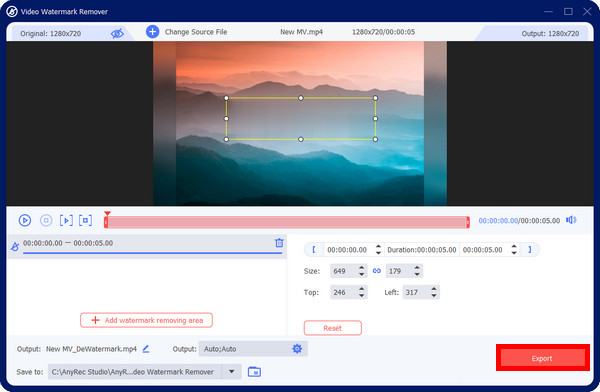This screenshot has height=392, width=600.
Task: Toggle the original preview eye icon
Action: [x=117, y=34]
